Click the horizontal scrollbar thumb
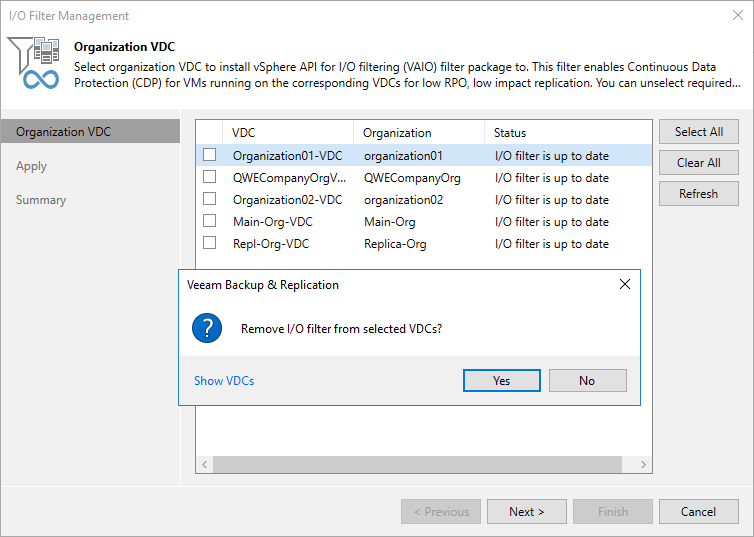This screenshot has height=537, width=754. pos(417,464)
